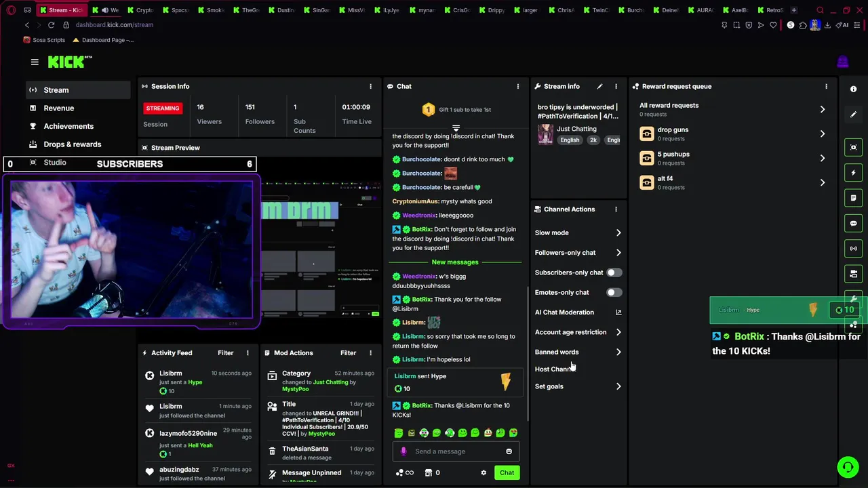868x488 pixels.
Task: Expand Banned words settings
Action: pyautogui.click(x=618, y=352)
